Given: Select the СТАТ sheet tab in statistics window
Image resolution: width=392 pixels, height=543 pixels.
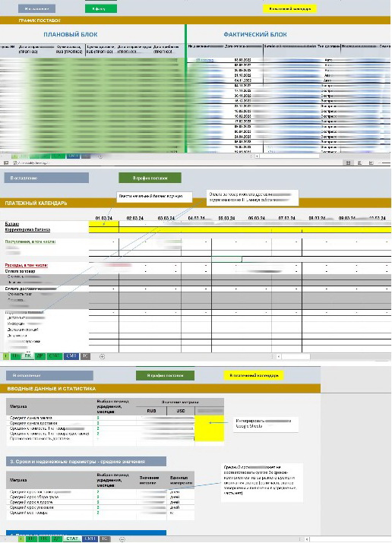Looking at the screenshot, I should tap(72, 538).
